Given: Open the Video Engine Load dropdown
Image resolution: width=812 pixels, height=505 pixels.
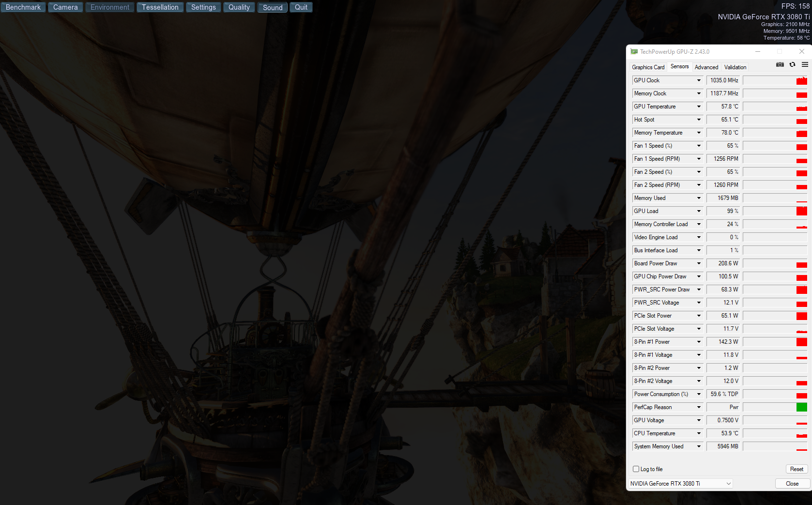Looking at the screenshot, I should [x=699, y=237].
